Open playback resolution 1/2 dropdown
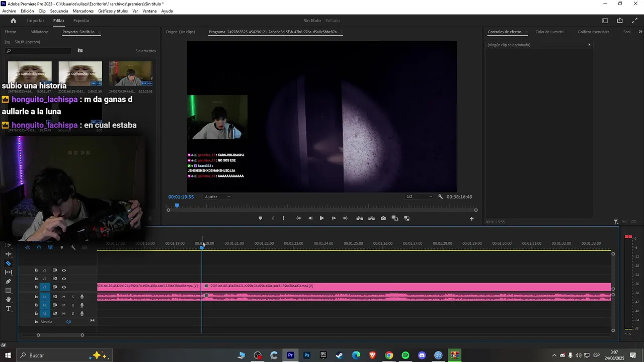The width and height of the screenshot is (644, 362). pyautogui.click(x=419, y=197)
